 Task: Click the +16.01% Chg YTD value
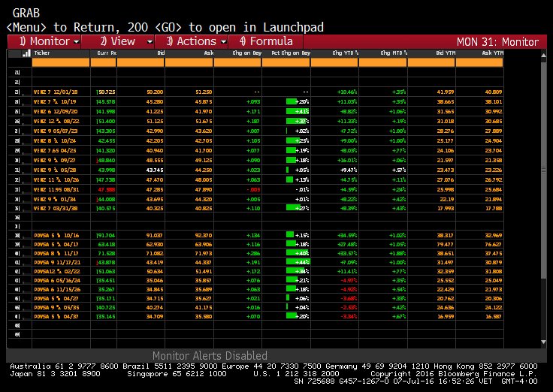(x=347, y=161)
